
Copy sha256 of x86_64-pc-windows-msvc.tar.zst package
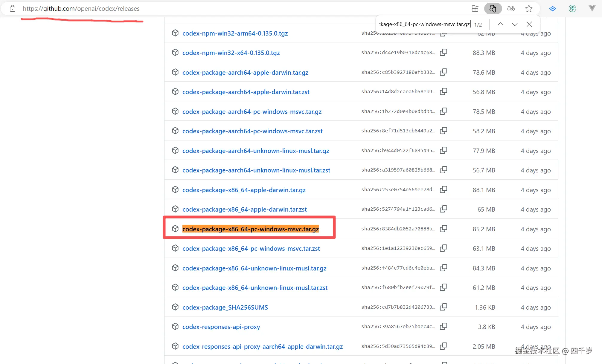coord(444,248)
